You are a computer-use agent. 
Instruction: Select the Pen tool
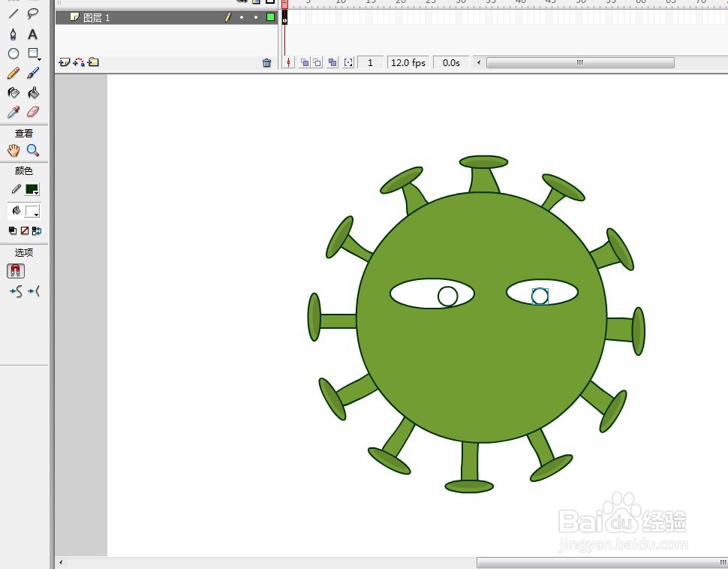tap(13, 34)
